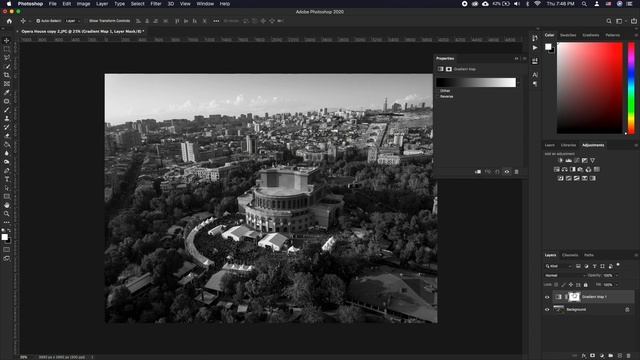Screen dimensions: 640x360
Task: Switch to the Paths tab
Action: click(589, 255)
